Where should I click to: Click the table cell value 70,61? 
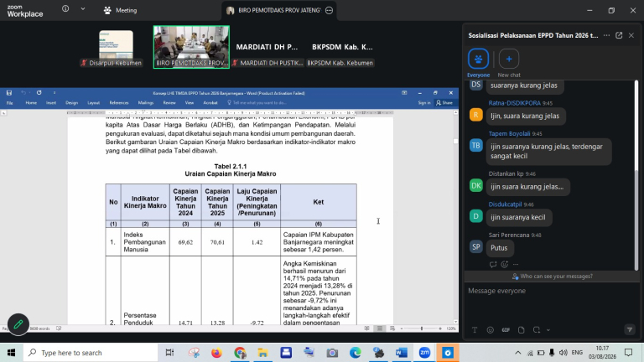217,242
